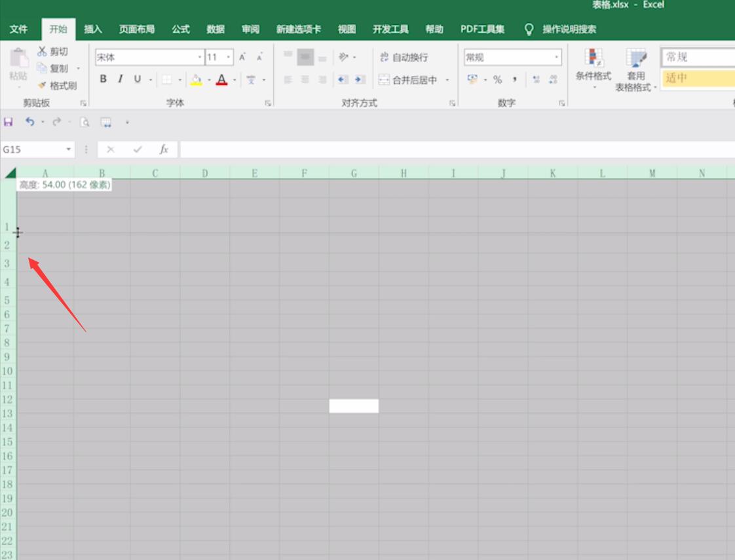Viewport: 735px width, 560px height.
Task: Open the 字体 font group dialog launcher
Action: click(x=268, y=103)
